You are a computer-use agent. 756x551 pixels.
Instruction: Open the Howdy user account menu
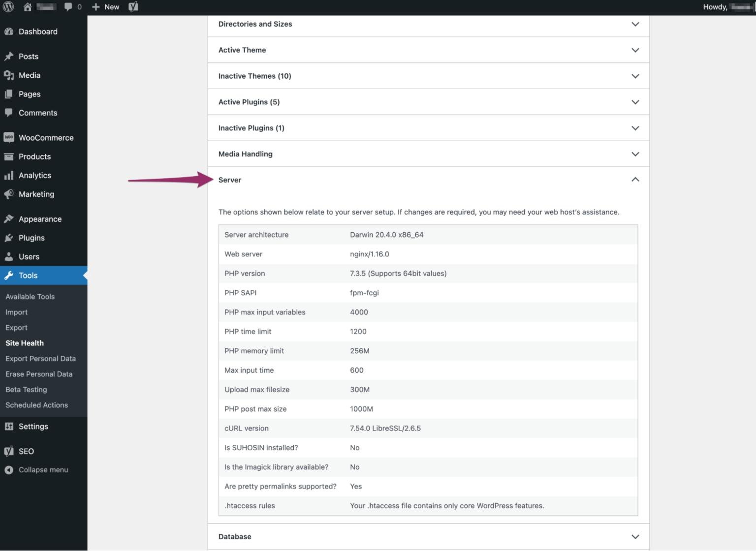(729, 7)
